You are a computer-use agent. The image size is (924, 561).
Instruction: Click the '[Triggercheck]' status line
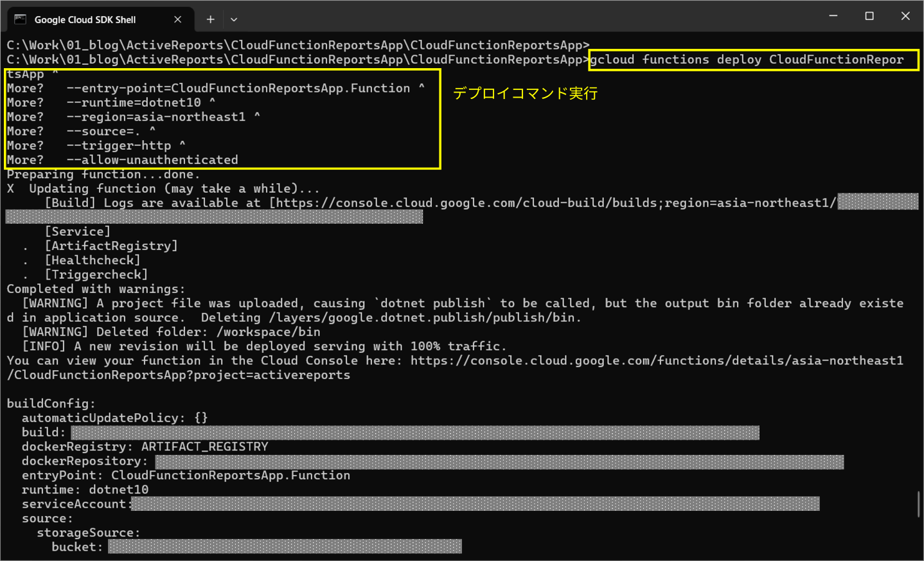click(96, 274)
